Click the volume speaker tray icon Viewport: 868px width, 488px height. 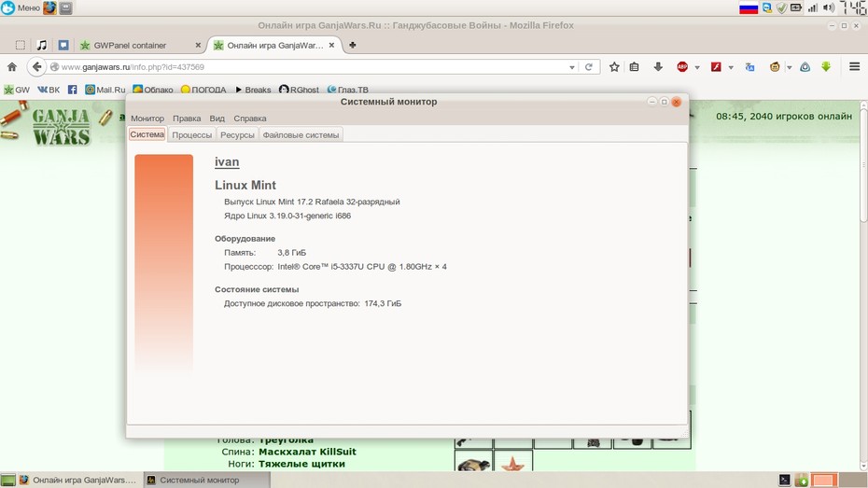pos(828,7)
